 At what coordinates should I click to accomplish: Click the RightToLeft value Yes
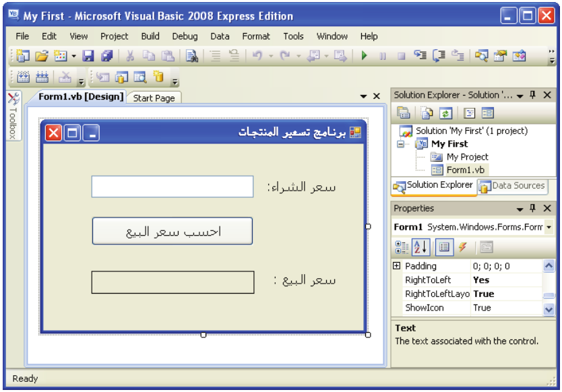tap(481, 280)
